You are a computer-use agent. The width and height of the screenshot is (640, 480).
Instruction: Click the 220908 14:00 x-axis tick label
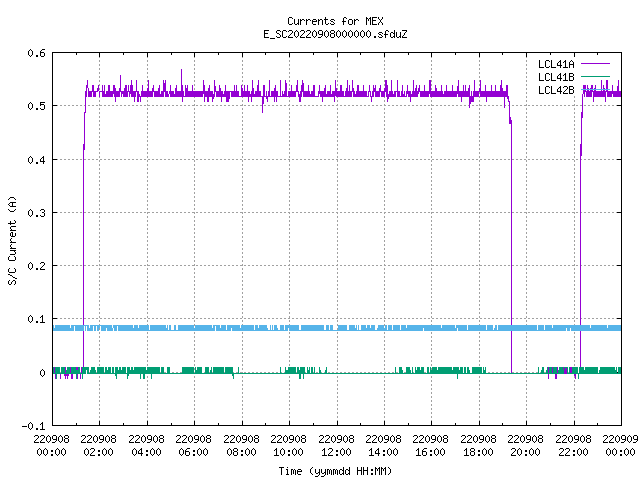click(384, 446)
